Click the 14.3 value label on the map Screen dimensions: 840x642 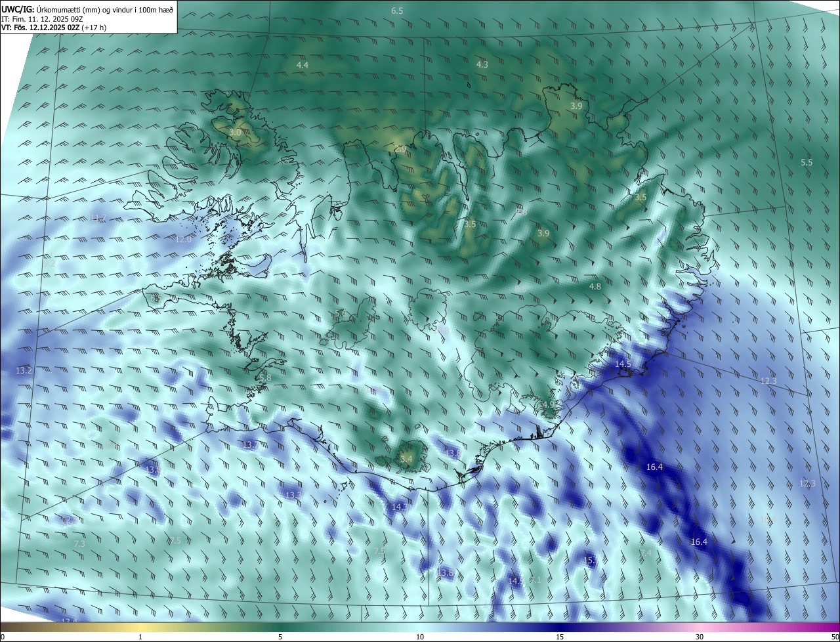(399, 507)
